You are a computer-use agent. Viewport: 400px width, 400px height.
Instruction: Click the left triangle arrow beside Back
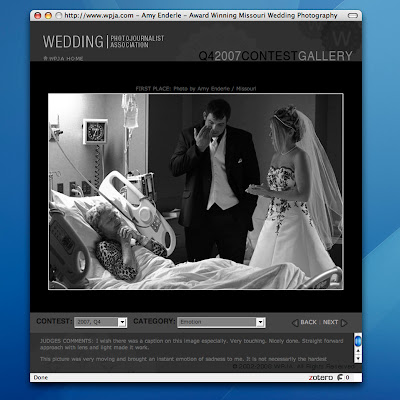(x=295, y=323)
